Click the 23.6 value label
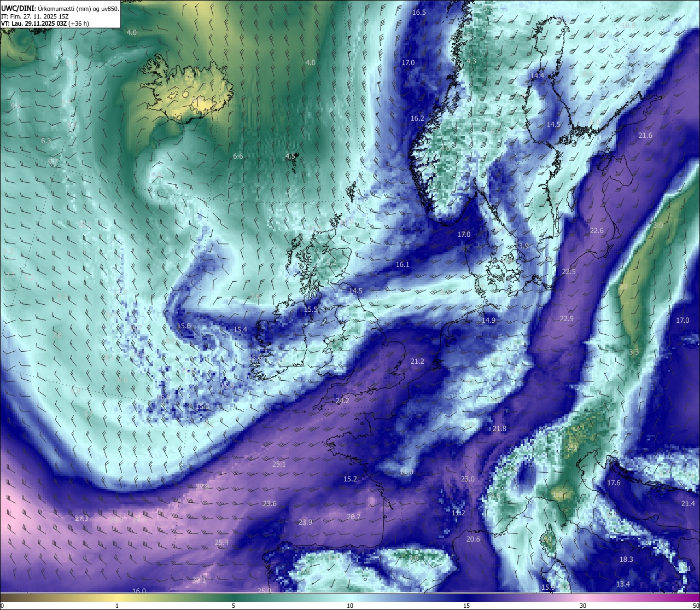Image resolution: width=700 pixels, height=610 pixels. 270,504
